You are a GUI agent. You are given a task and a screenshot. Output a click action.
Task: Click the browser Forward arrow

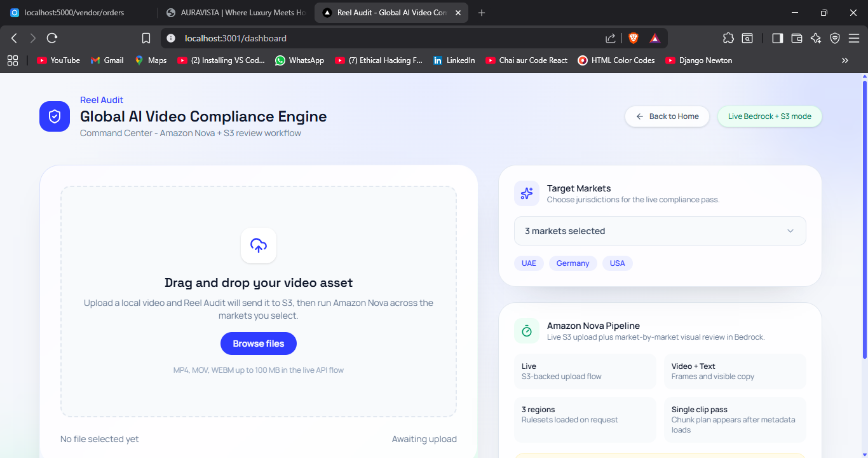coord(33,38)
